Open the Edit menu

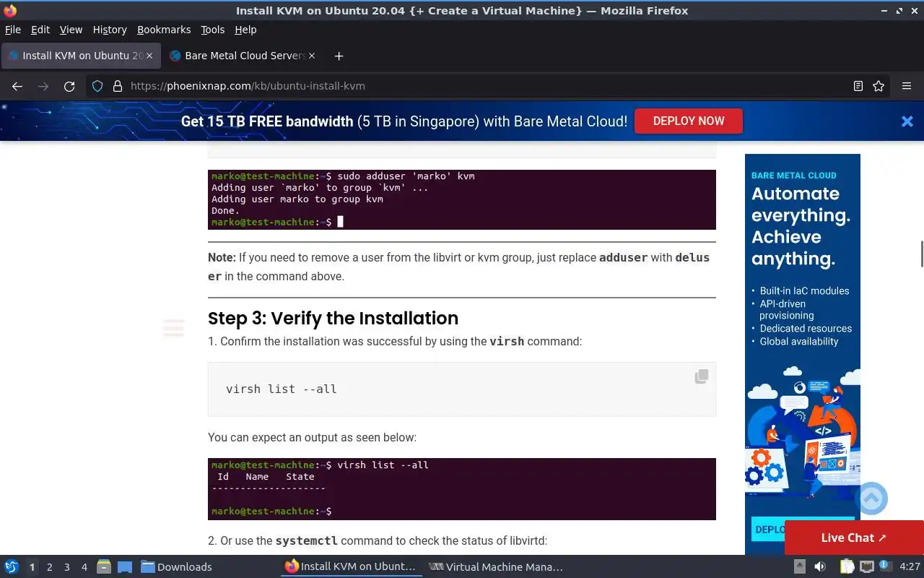pos(40,30)
